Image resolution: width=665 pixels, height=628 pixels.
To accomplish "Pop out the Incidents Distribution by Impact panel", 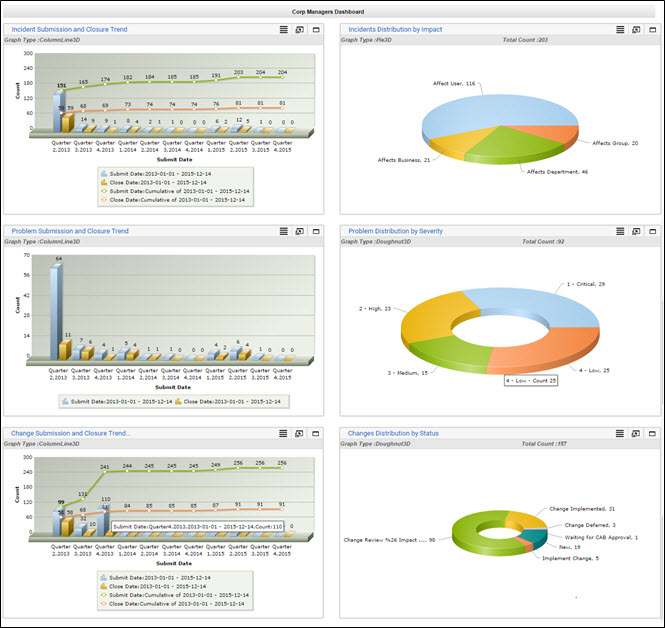I will [636, 30].
